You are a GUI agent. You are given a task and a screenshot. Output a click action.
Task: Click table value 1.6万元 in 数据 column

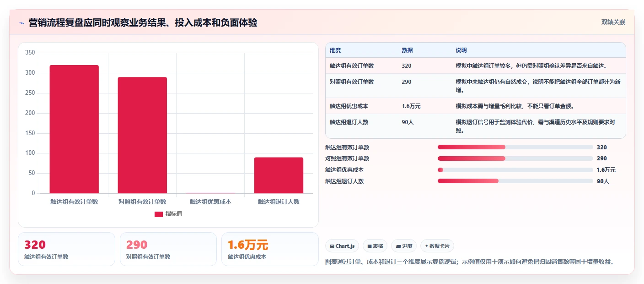411,106
